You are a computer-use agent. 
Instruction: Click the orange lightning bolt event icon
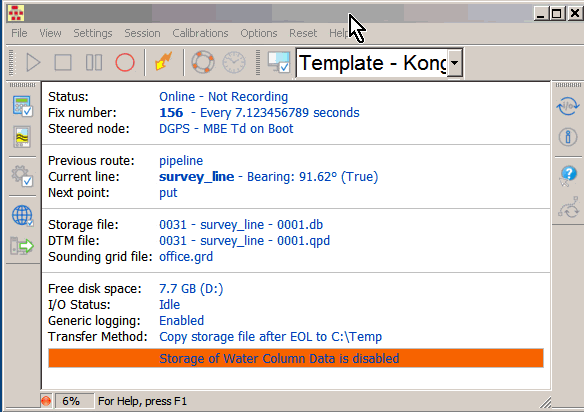(164, 61)
